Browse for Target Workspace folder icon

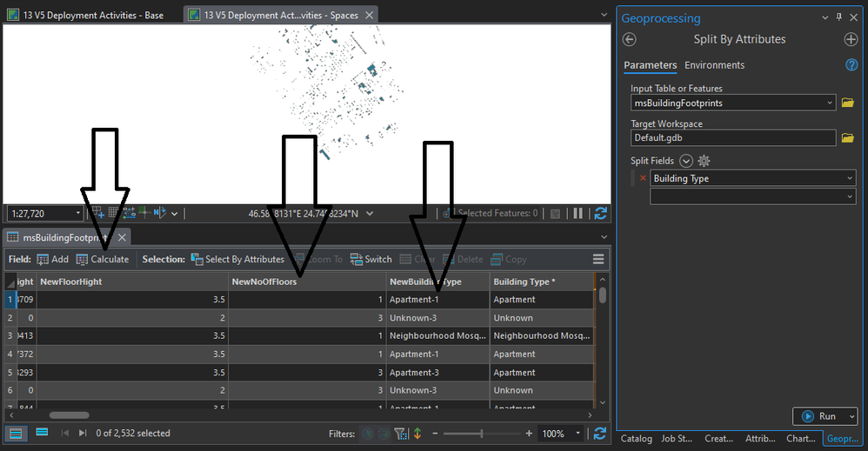point(847,138)
